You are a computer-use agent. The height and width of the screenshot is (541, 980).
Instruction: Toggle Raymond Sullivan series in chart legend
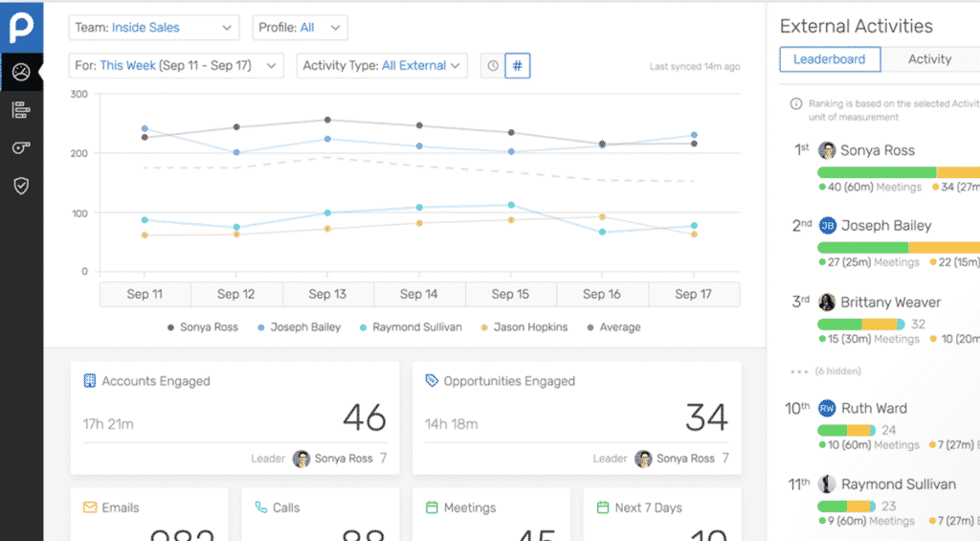(411, 327)
